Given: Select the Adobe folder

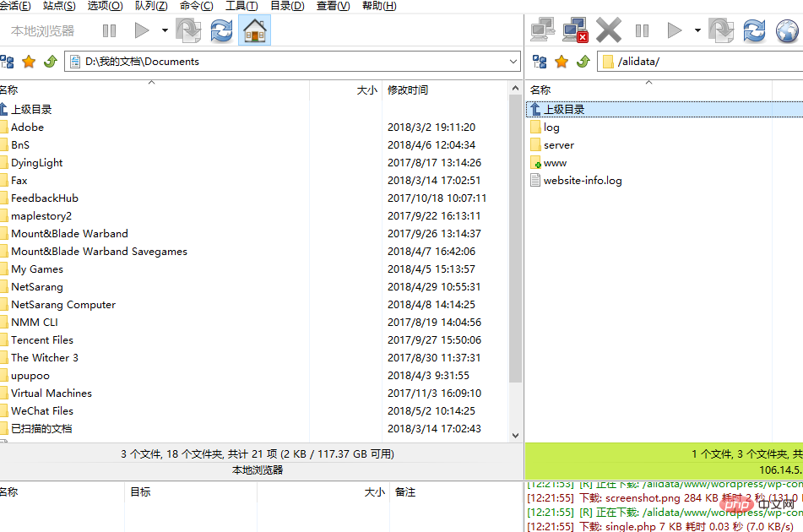Looking at the screenshot, I should [27, 127].
